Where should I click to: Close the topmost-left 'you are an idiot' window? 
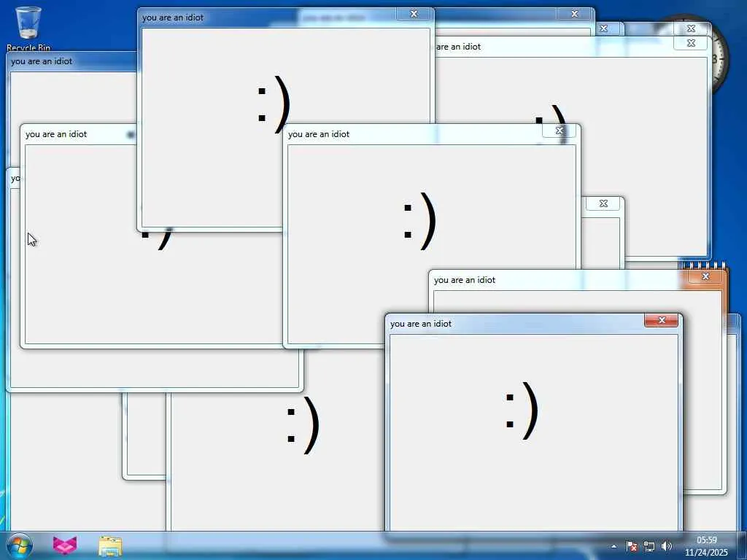point(414,15)
